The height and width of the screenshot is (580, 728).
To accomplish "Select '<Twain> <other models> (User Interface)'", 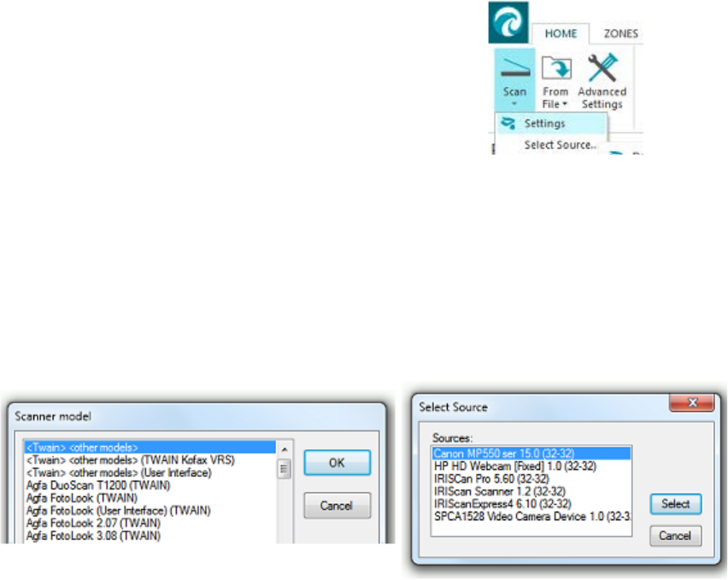I will point(150,473).
